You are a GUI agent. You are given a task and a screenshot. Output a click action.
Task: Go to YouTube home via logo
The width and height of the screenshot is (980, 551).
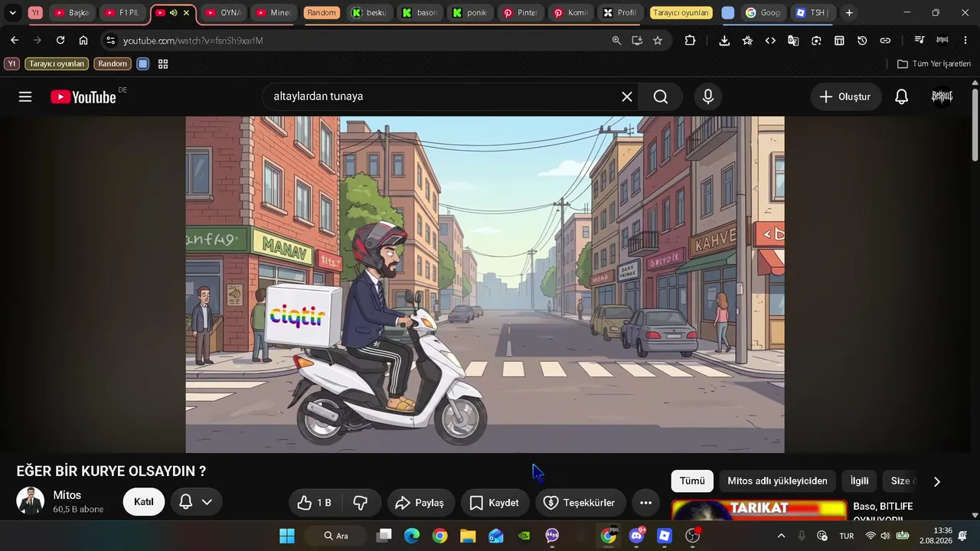[x=83, y=97]
